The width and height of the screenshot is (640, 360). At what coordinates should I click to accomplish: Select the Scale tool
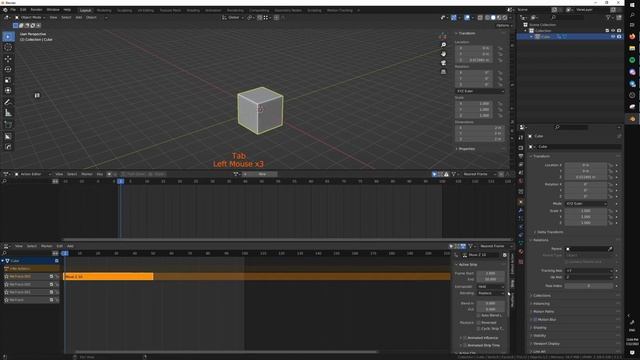pos(8,80)
